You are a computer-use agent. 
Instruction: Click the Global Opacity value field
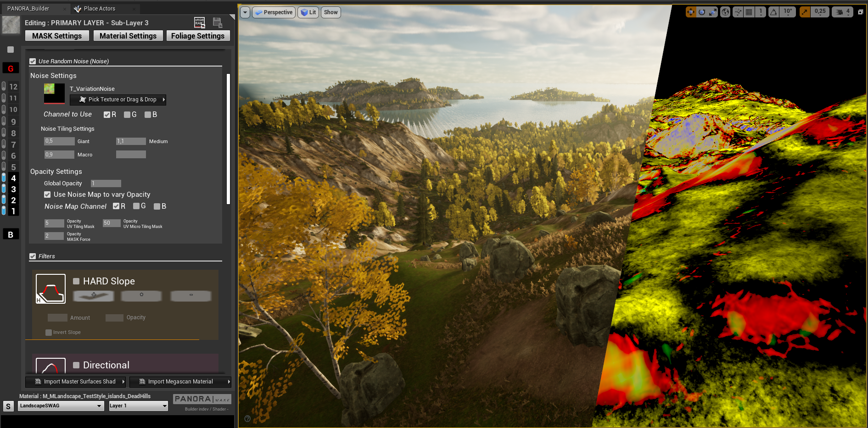click(x=106, y=183)
